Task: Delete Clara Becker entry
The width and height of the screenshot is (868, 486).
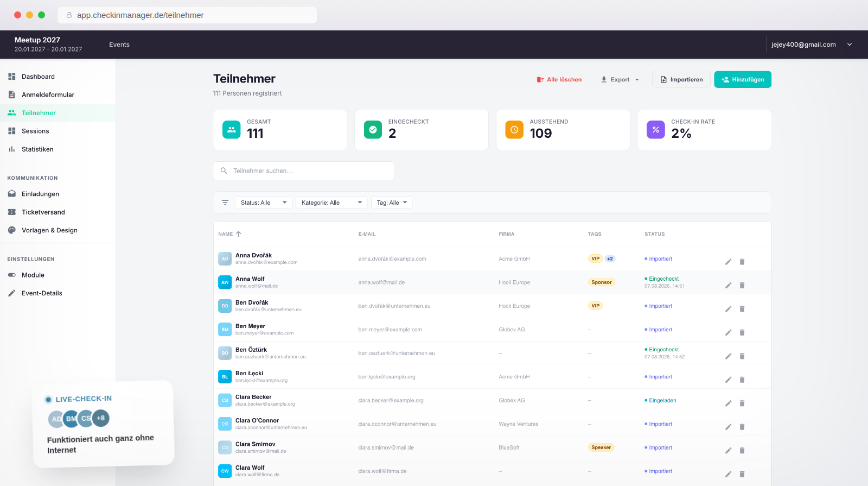Action: [742, 403]
